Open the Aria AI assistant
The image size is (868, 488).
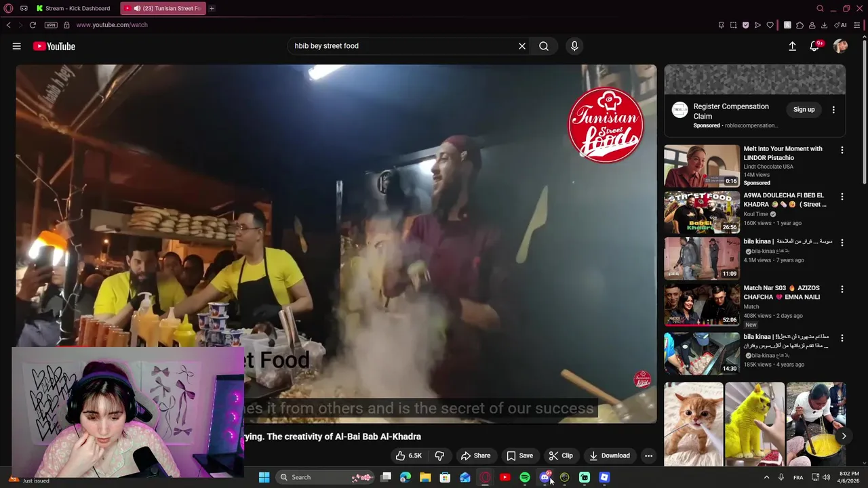tap(842, 25)
